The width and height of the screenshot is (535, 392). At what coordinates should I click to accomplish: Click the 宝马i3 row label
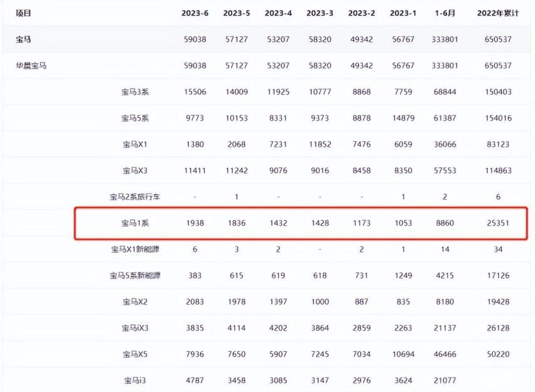pyautogui.click(x=135, y=381)
